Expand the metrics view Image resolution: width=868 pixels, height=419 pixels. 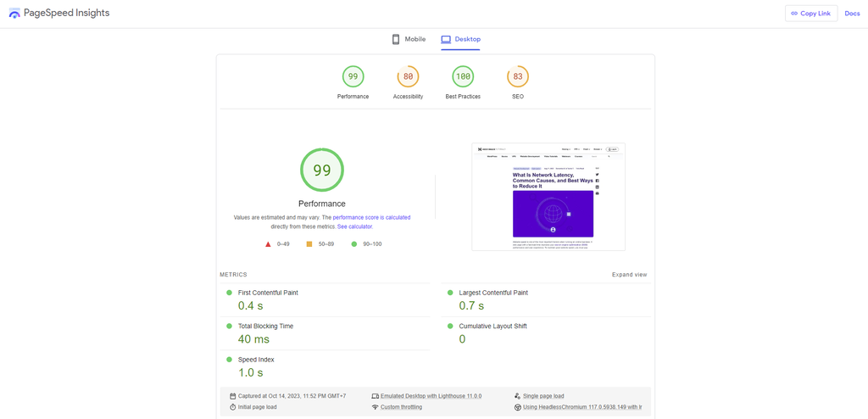(629, 275)
